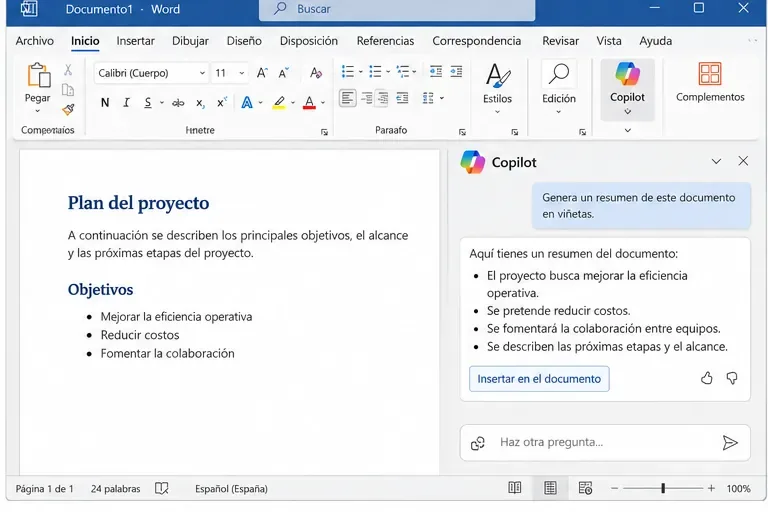Open Copilot pane options chevron
This screenshot has width=768, height=512.
pos(716,162)
